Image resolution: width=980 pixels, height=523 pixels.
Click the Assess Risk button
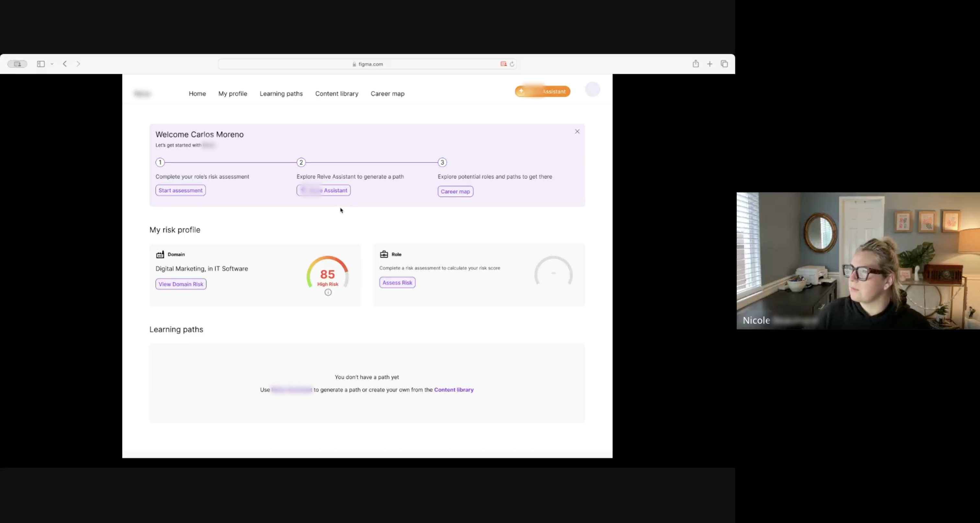click(397, 283)
